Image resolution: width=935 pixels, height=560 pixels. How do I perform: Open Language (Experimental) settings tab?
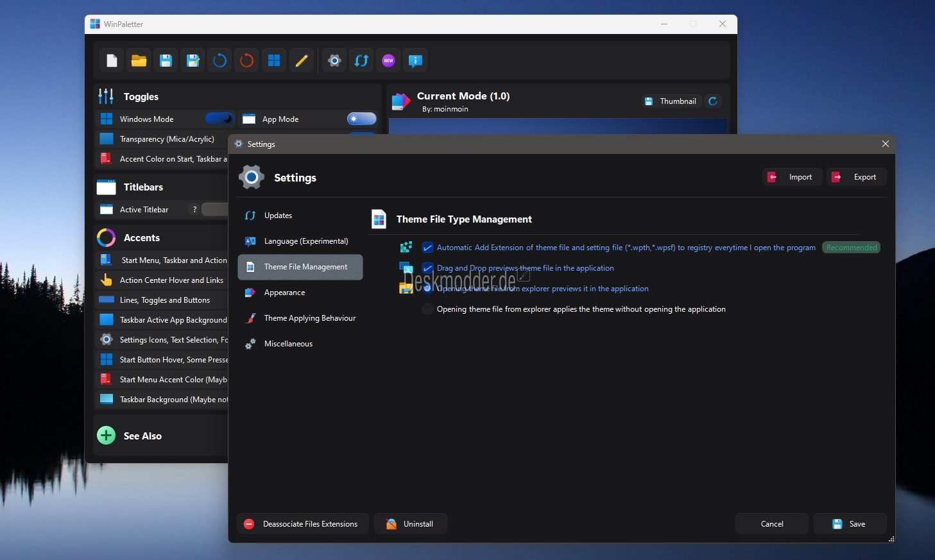[300, 241]
